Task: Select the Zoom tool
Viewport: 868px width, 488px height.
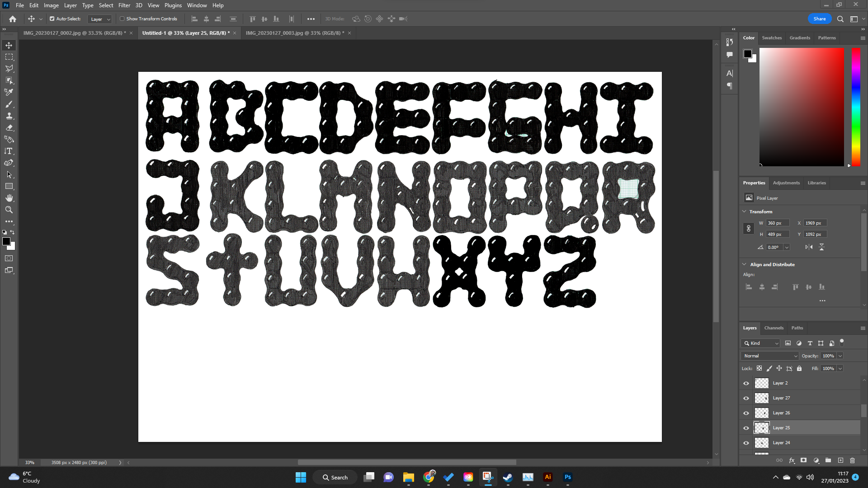Action: coord(9,210)
